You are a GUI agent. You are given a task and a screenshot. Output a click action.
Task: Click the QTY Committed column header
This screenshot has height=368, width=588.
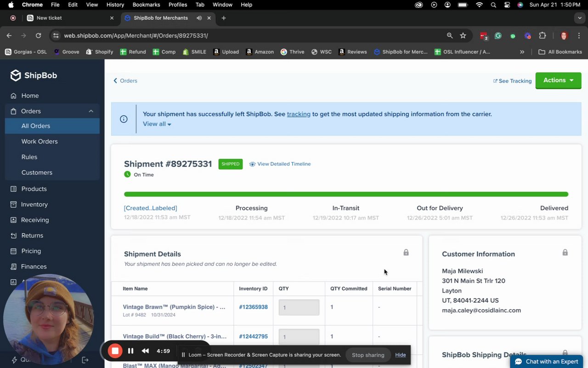349,289
